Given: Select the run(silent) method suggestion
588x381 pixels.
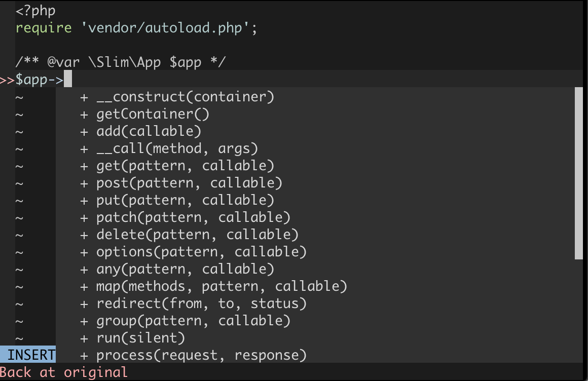Looking at the screenshot, I should (140, 337).
